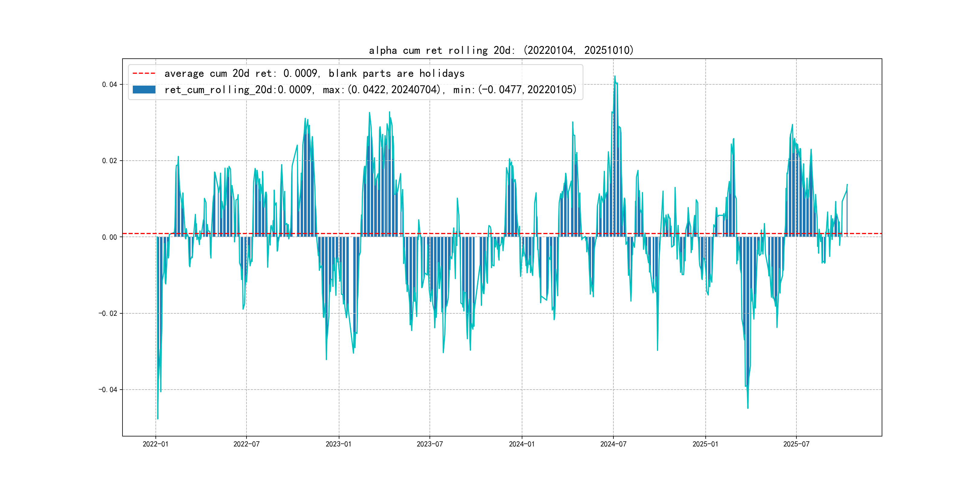Click the maximum peak near 2024-07
Viewport: 980px width, 490px height.
[615, 77]
